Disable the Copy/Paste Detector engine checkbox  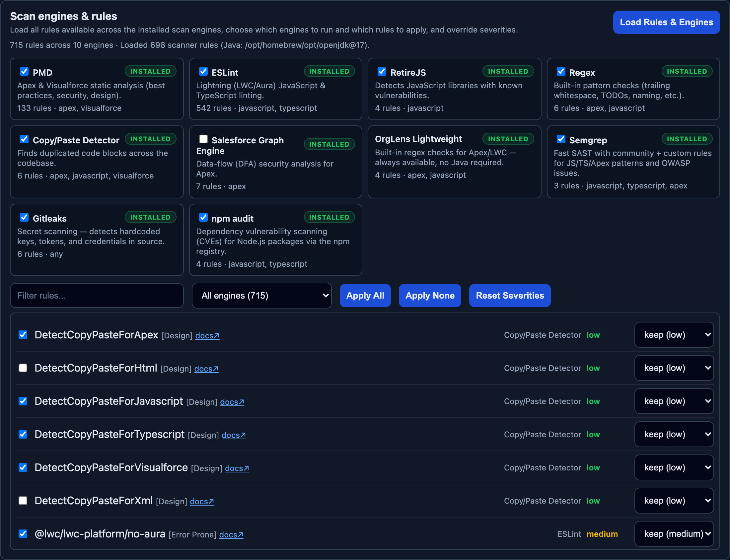[x=24, y=139]
